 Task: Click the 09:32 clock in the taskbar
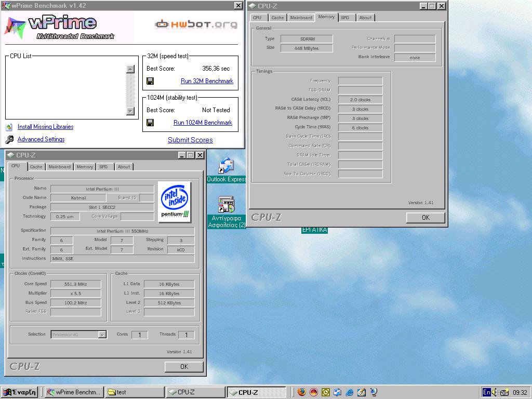tap(520, 393)
